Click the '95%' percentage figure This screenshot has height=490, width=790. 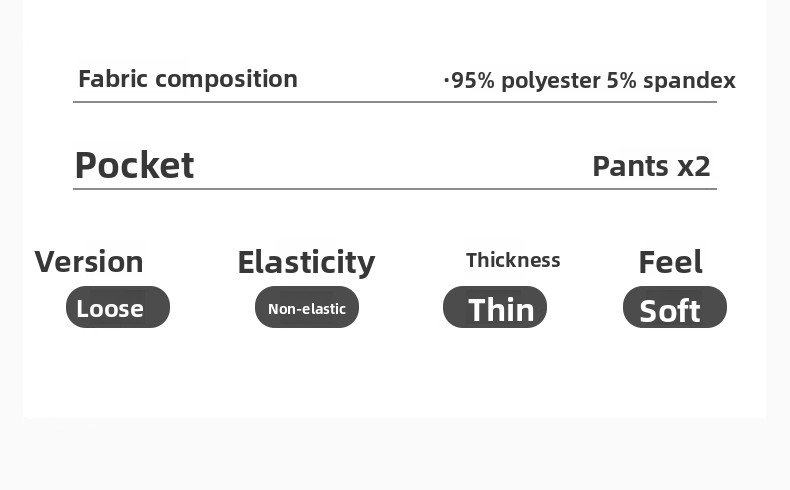tap(473, 81)
